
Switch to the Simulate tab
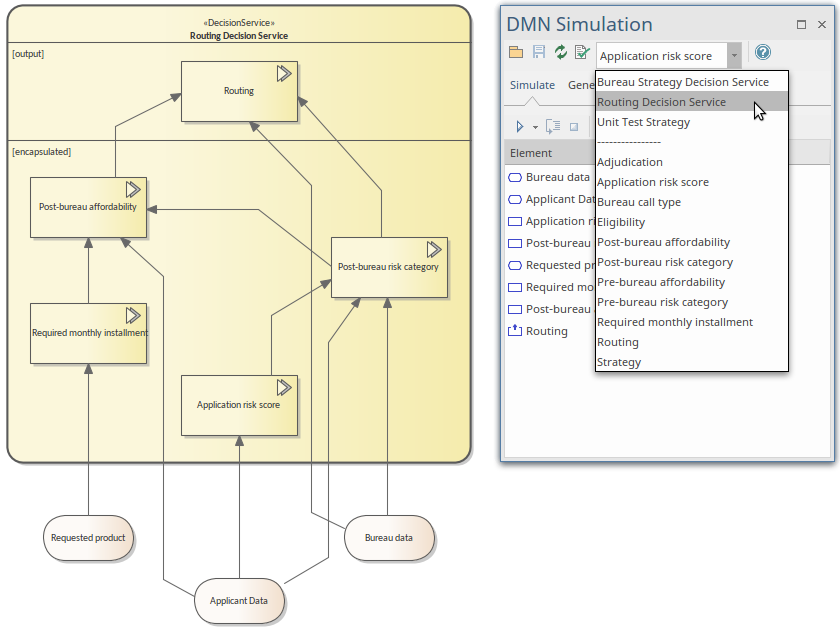point(533,85)
